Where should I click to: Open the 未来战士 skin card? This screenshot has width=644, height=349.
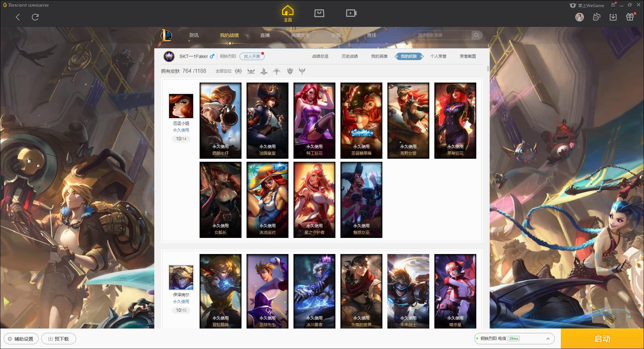point(408,291)
